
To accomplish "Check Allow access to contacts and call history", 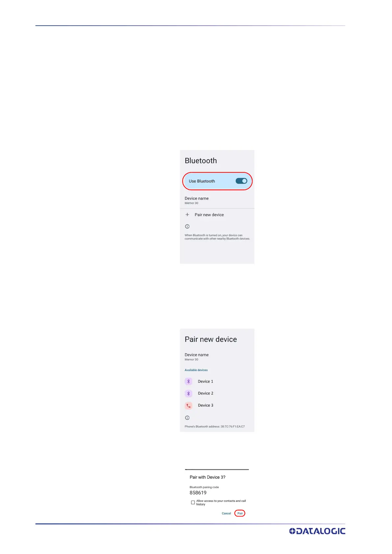I will tap(193, 502).
